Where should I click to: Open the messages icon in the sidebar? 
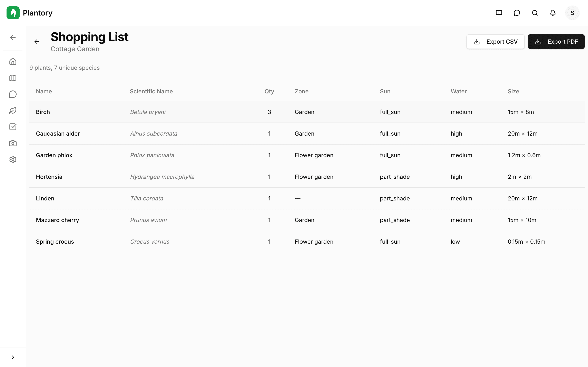[x=13, y=94]
